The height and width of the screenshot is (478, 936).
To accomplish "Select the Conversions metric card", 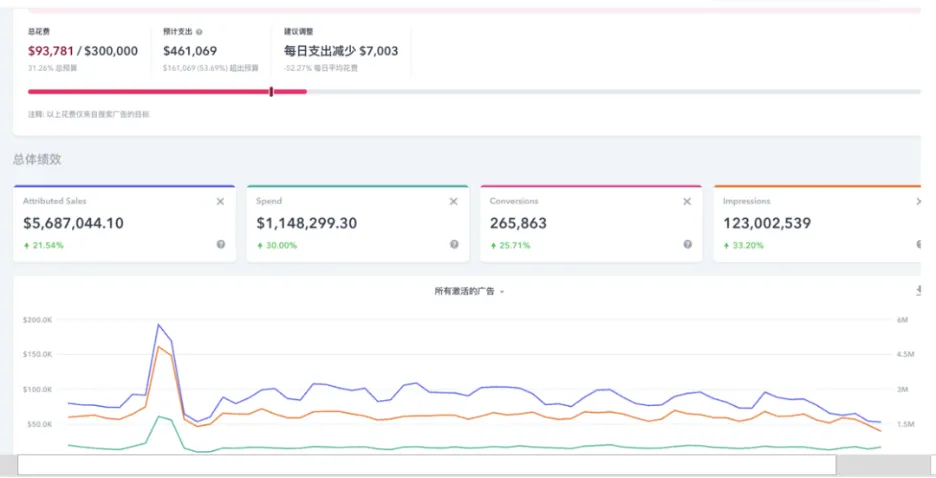I will 591,224.
